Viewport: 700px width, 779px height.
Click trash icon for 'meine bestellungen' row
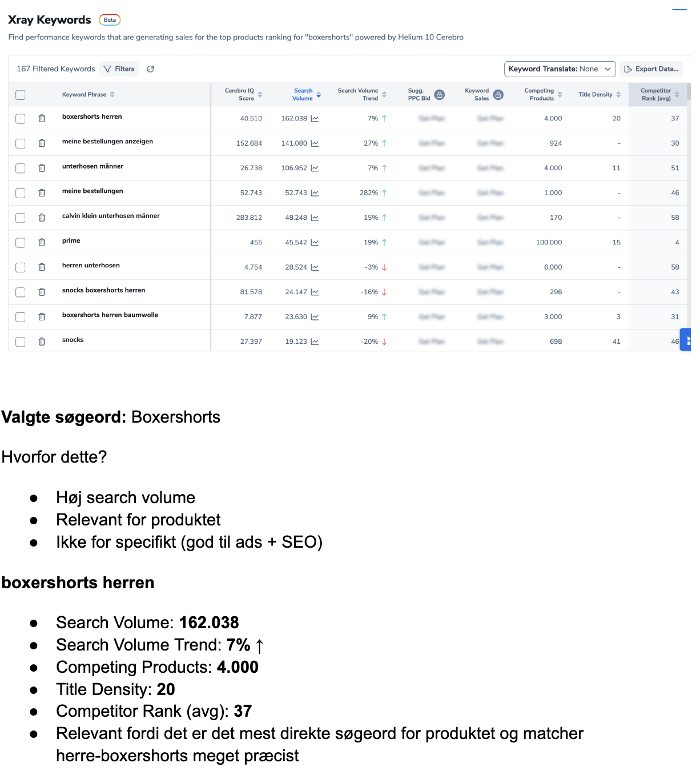coord(42,193)
